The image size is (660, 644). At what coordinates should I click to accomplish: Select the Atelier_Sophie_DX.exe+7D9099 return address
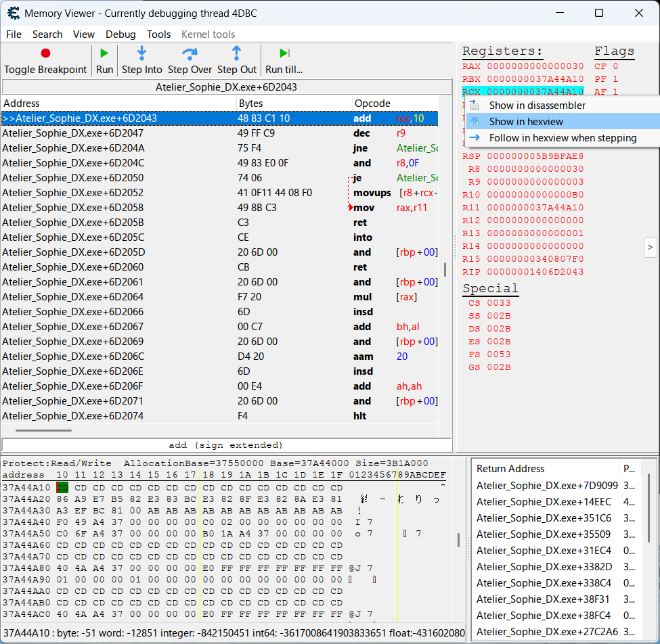(x=546, y=486)
